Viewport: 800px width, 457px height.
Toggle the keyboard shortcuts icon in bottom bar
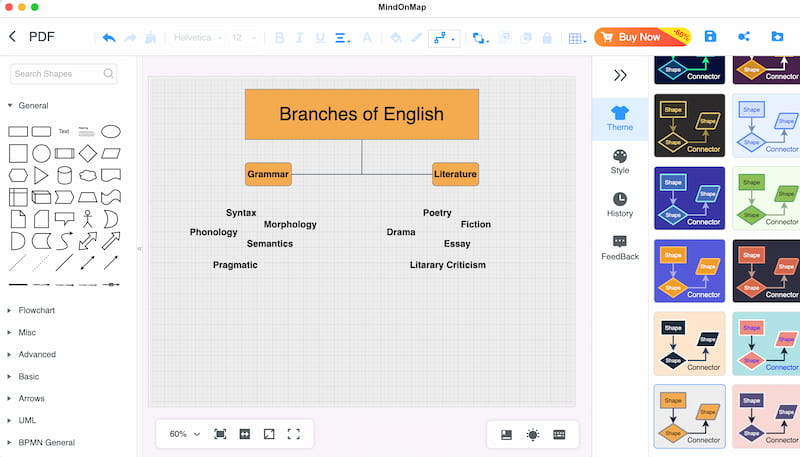coord(559,435)
